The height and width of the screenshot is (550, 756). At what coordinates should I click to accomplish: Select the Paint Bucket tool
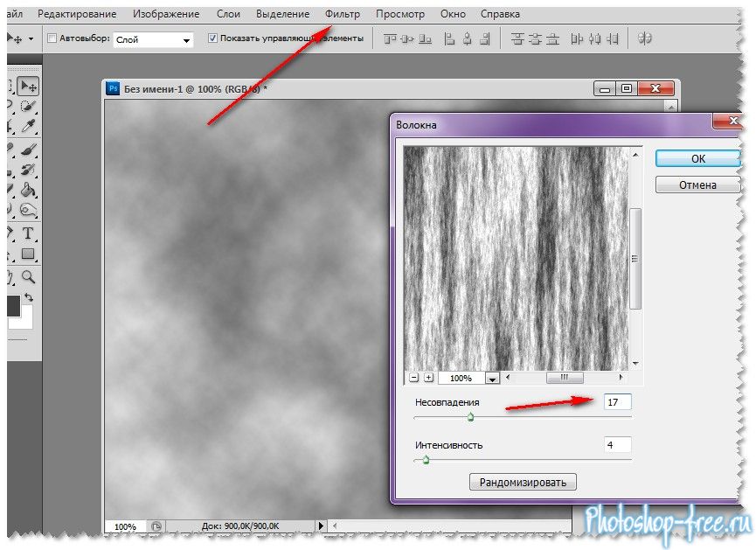click(x=28, y=190)
